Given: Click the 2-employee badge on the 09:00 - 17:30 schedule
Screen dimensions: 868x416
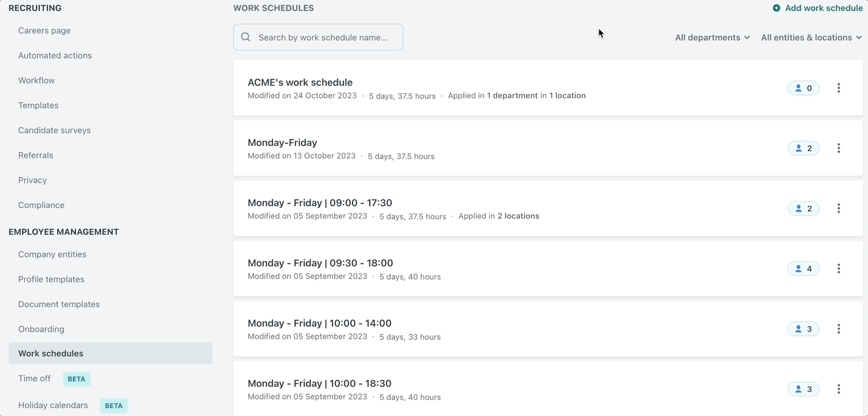Looking at the screenshot, I should click(x=803, y=208).
